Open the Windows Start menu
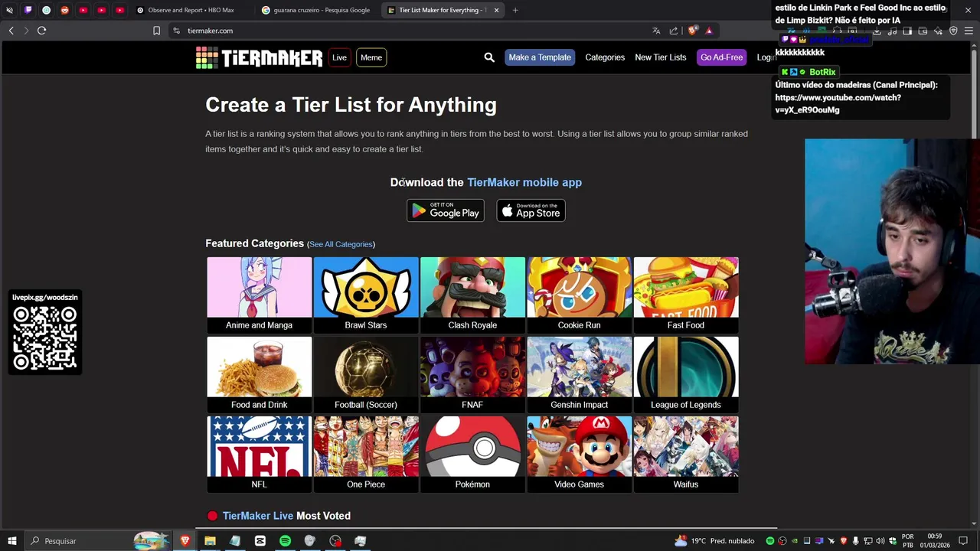 click(11, 541)
